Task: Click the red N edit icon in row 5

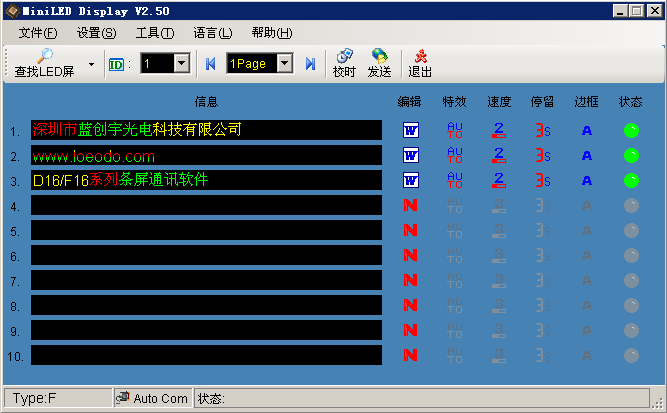Action: click(x=410, y=230)
